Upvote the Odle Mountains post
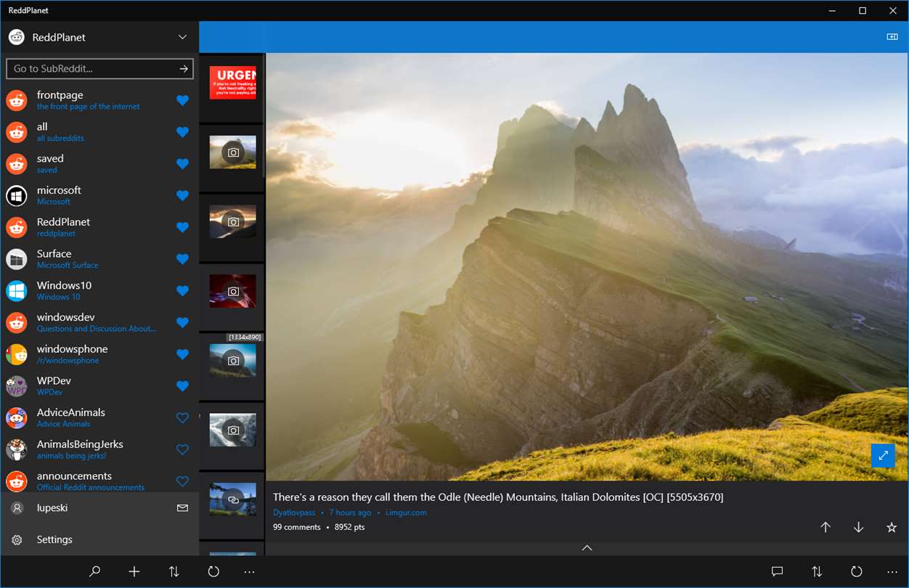The width and height of the screenshot is (909, 588). (x=826, y=528)
